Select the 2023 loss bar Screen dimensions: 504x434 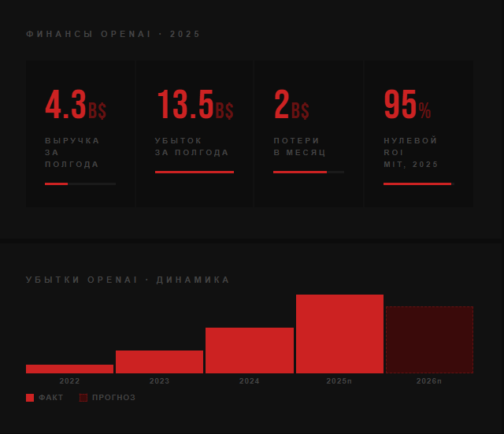pos(159,362)
